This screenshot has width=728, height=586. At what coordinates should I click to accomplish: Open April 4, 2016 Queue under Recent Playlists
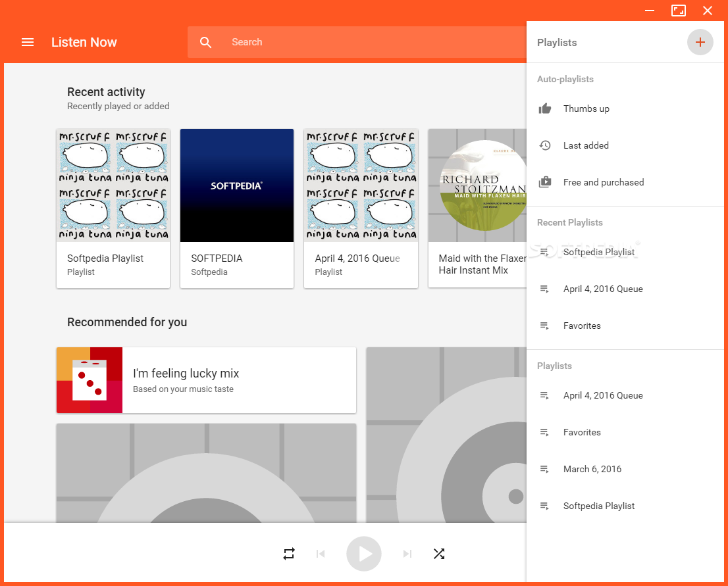(x=625, y=289)
